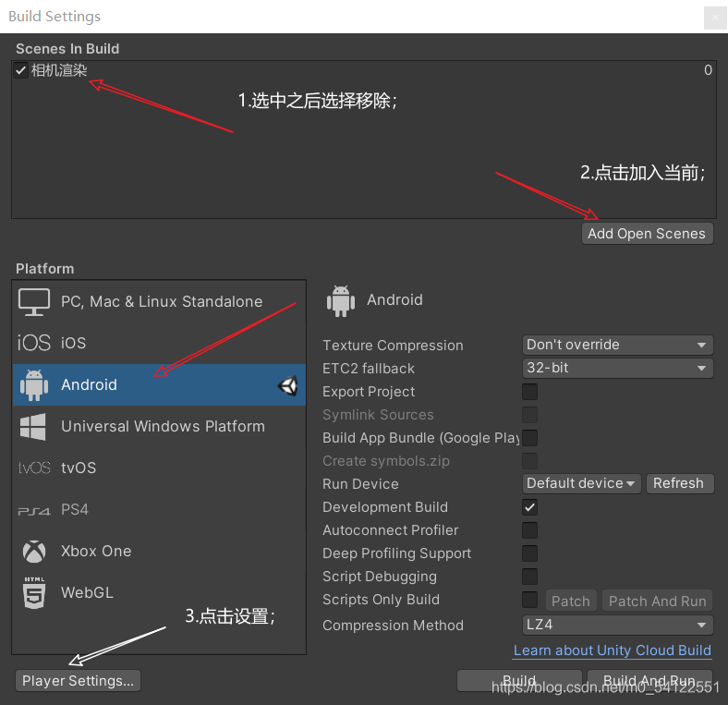Select the tvOS platform row
Viewport: 728px width, 705px height.
(x=159, y=468)
